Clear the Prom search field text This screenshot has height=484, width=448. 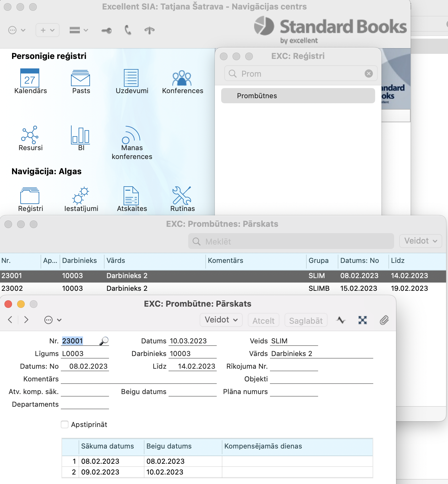(368, 73)
